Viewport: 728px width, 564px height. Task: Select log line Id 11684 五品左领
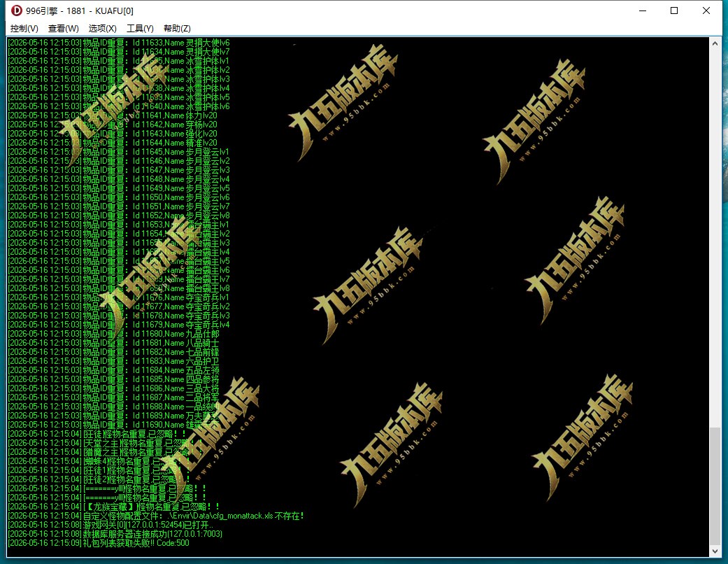[114, 370]
